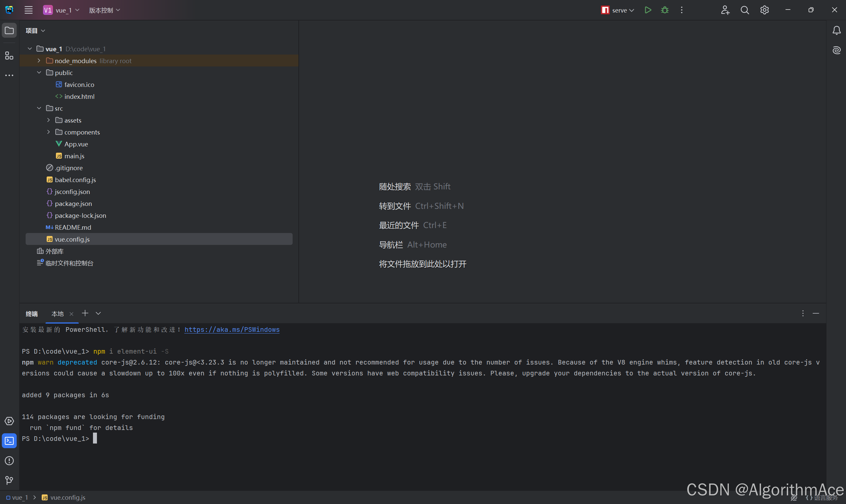The height and width of the screenshot is (504, 846).
Task: Select App.vue in the project tree
Action: pos(76,144)
